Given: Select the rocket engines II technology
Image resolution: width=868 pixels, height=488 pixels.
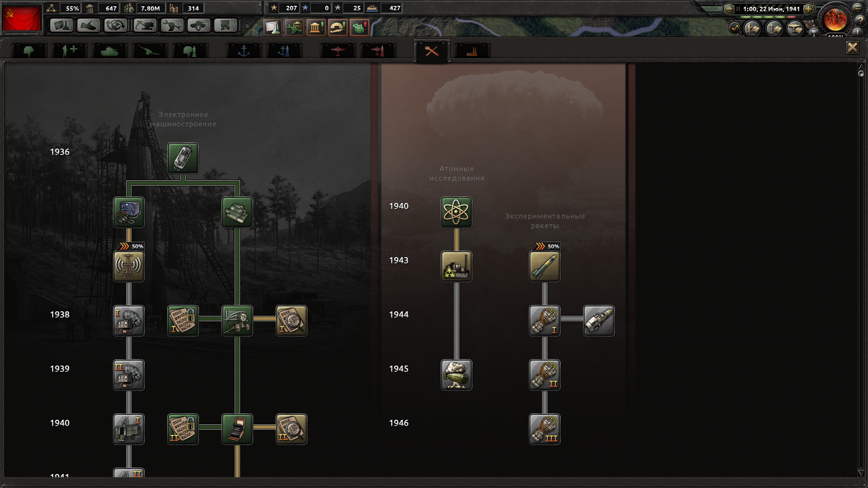Looking at the screenshot, I should tap(545, 375).
